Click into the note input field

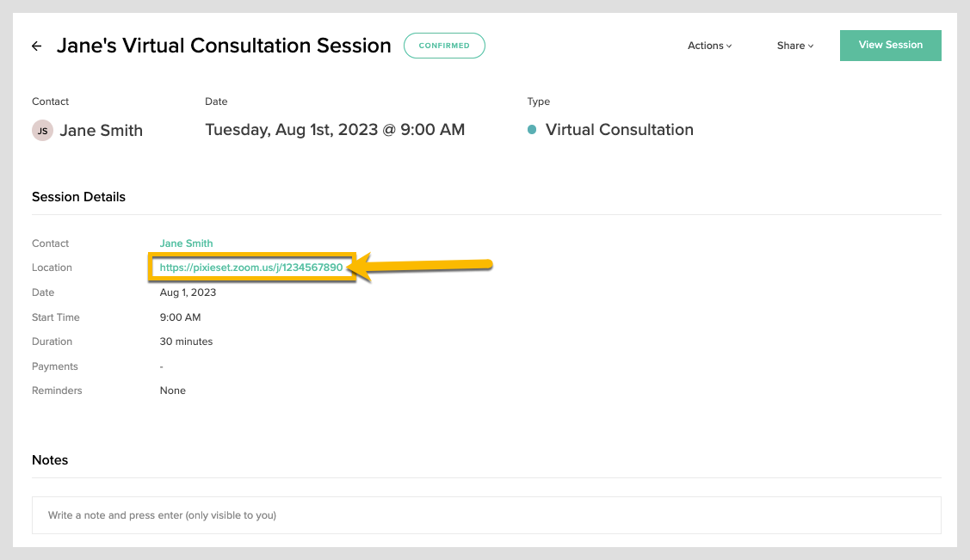486,515
